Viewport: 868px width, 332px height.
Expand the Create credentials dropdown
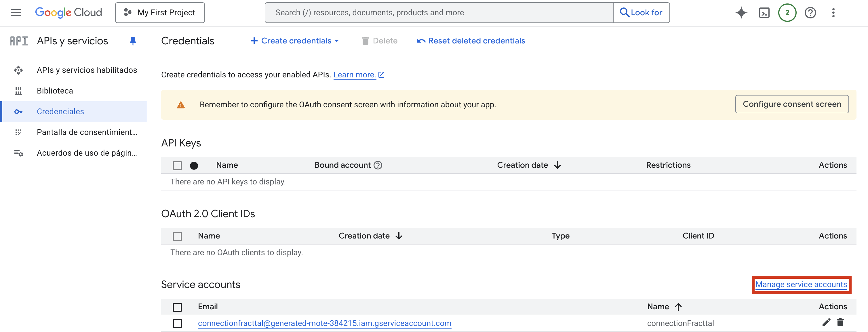click(295, 41)
